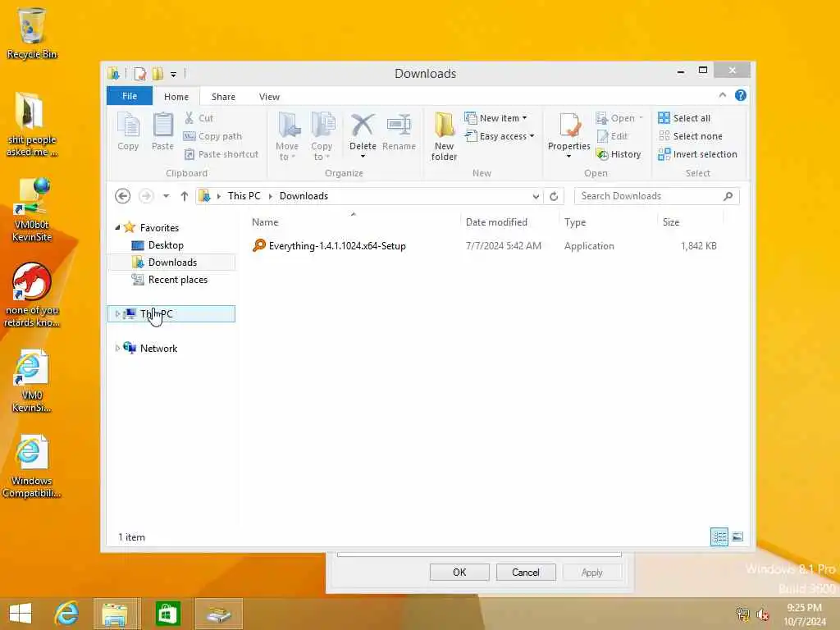Click OK in the background dialog
The height and width of the screenshot is (630, 840).
pos(459,572)
